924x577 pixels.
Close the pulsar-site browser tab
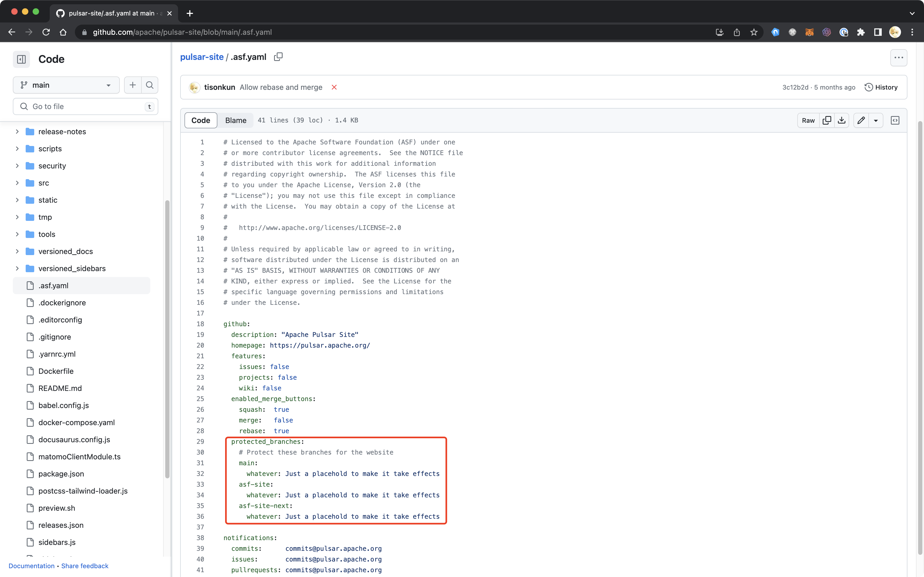[x=170, y=13]
